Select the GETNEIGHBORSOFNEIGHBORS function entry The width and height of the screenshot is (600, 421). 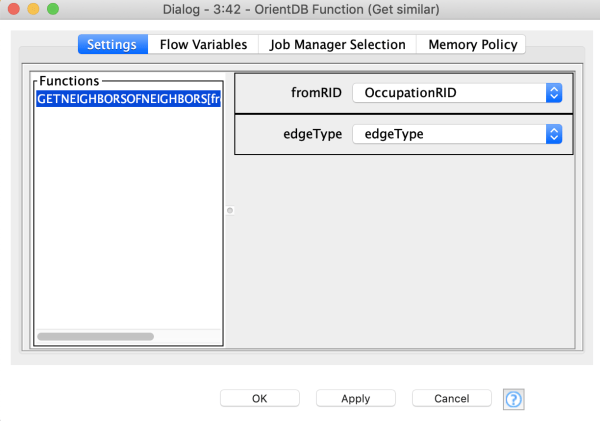pyautogui.click(x=129, y=99)
